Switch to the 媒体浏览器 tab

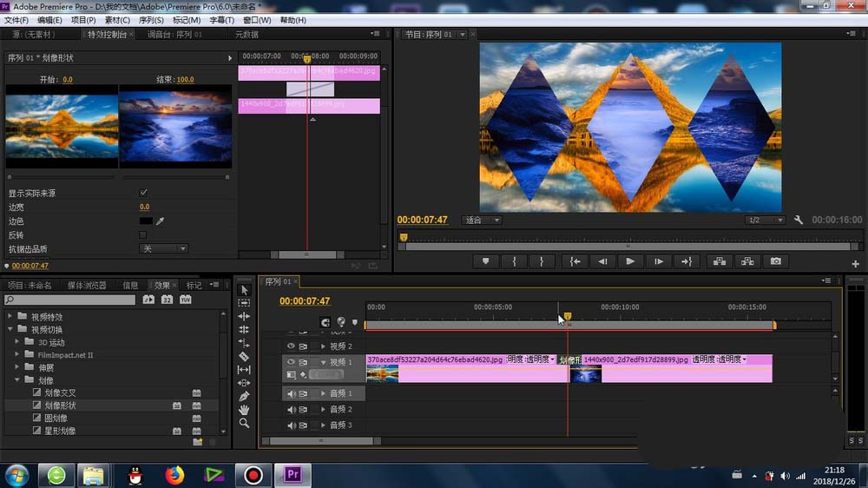[x=87, y=285]
